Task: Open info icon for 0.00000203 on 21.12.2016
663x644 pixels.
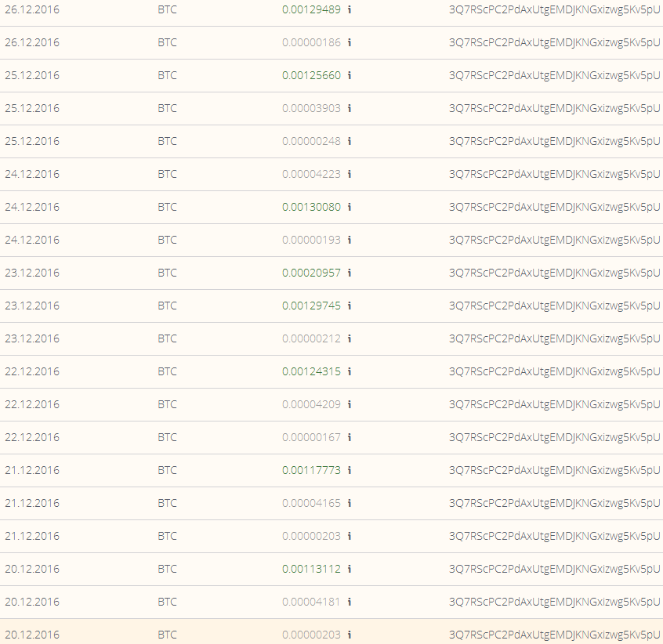Action: pos(350,536)
